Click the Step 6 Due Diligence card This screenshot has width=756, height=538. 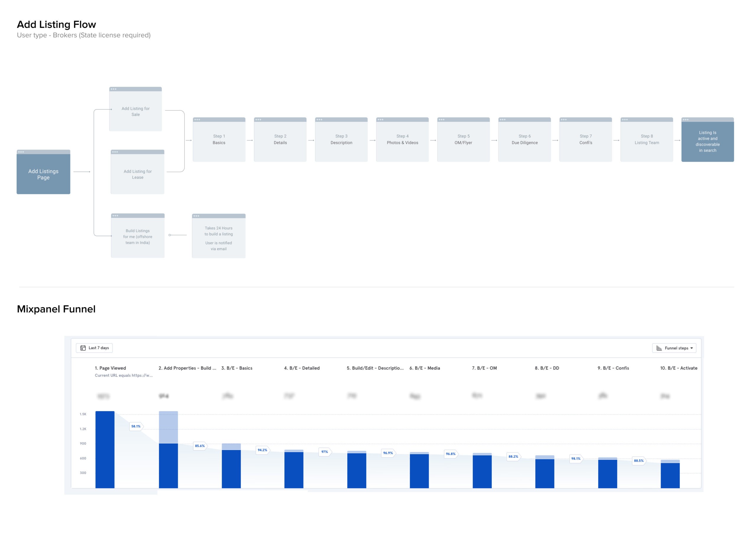524,140
